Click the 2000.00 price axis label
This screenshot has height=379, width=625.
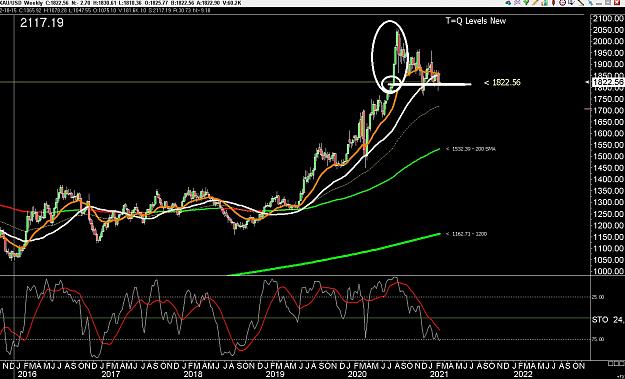[608, 41]
